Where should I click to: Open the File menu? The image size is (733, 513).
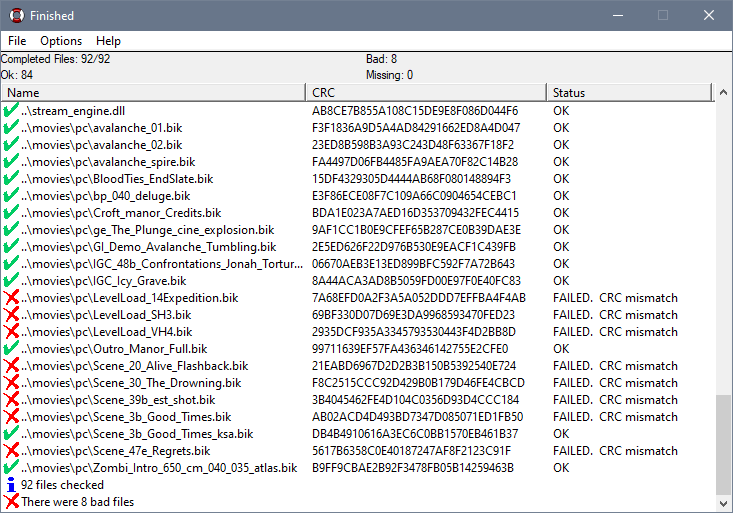pos(17,41)
